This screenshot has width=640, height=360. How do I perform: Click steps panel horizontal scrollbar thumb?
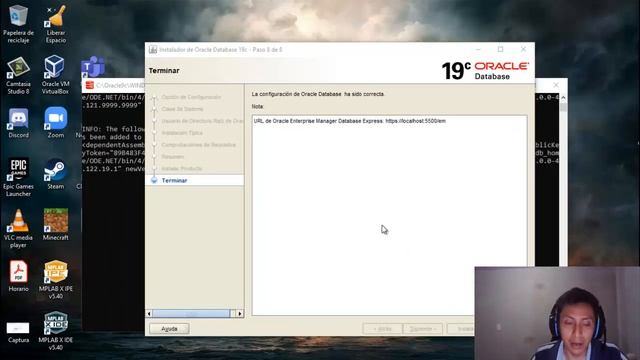point(191,313)
